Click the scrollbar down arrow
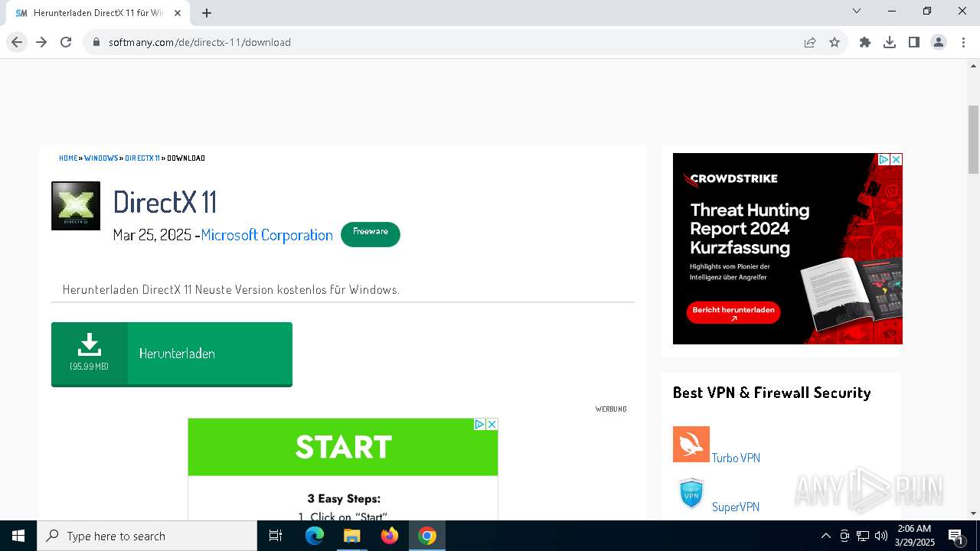Viewport: 980px width, 551px height. pyautogui.click(x=973, y=514)
